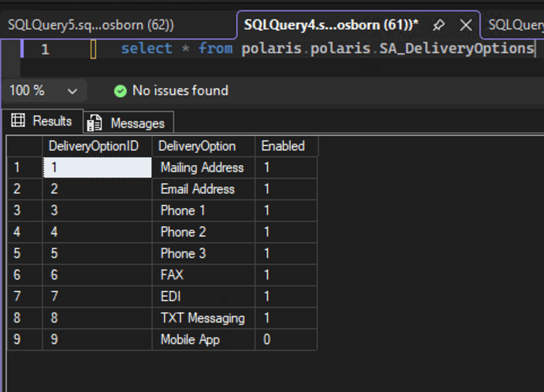This screenshot has width=544, height=392.
Task: Select DeliveryOptionID cell in Phone 3 row
Action: [97, 253]
